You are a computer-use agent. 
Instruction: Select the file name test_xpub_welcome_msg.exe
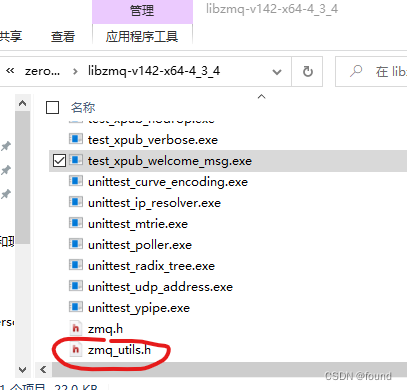click(x=170, y=161)
